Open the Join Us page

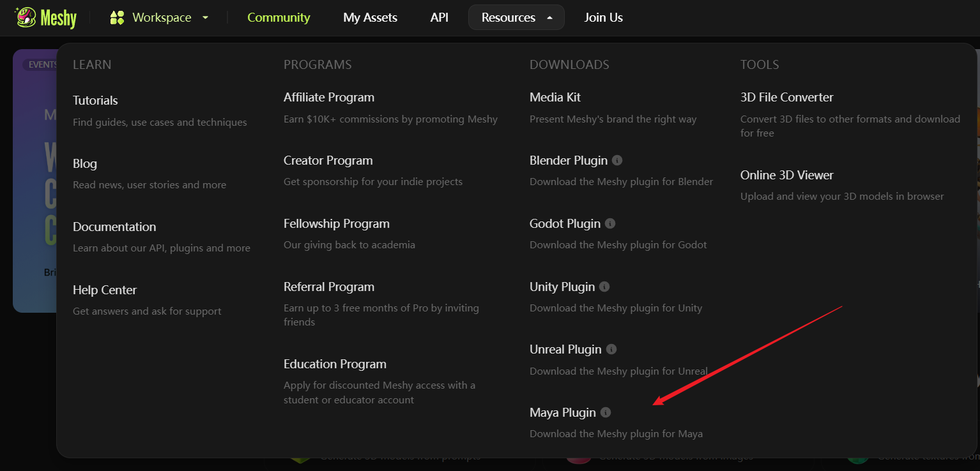pyautogui.click(x=603, y=17)
